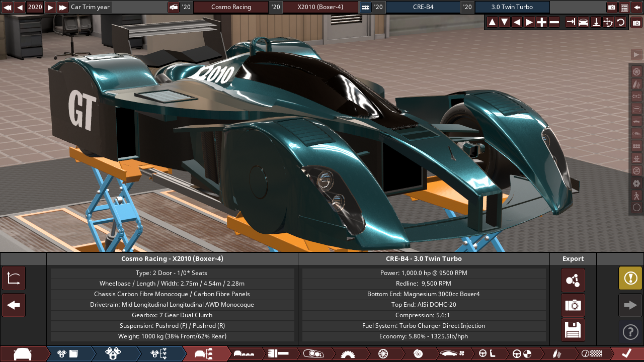Toggle headlight fixtures visibility icon
Screen dimensions: 644x362
click(x=636, y=133)
